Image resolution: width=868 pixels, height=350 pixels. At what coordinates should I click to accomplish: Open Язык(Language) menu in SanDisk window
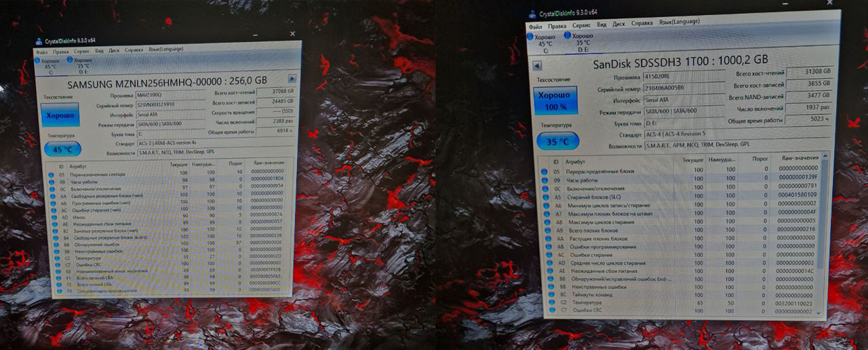pyautogui.click(x=679, y=22)
